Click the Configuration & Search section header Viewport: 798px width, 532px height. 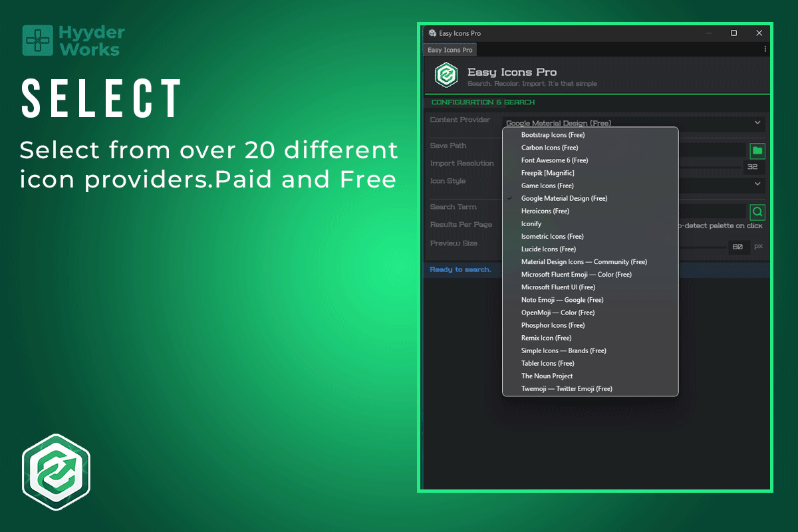483,102
